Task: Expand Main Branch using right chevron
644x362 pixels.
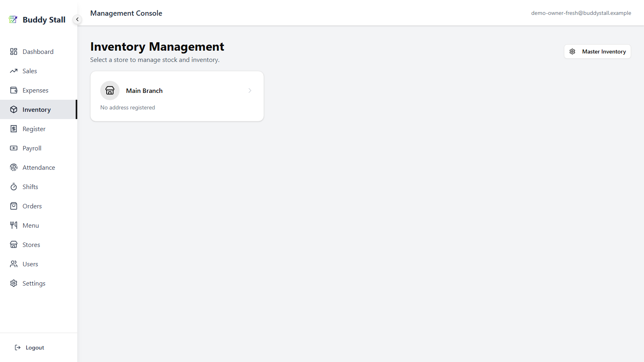Action: 250,90
